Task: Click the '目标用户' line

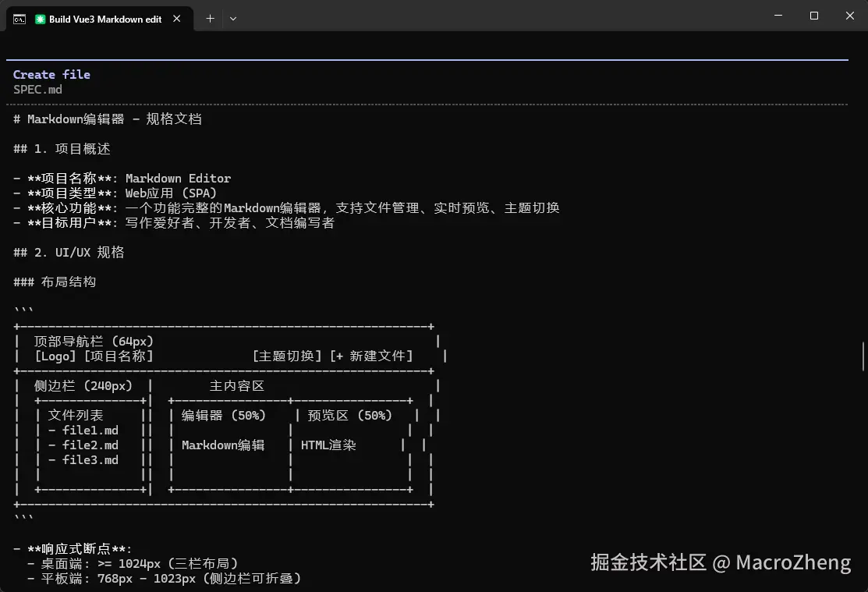Action: tap(175, 223)
